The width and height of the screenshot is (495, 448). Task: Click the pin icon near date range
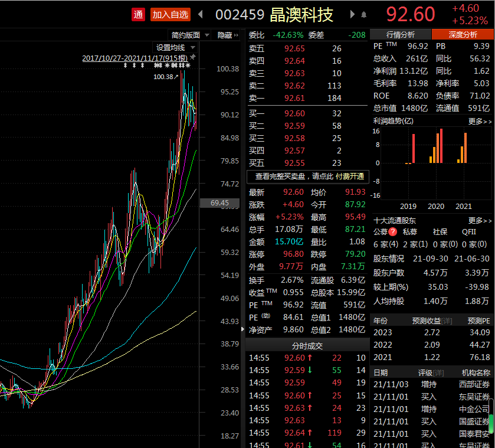coord(193,57)
